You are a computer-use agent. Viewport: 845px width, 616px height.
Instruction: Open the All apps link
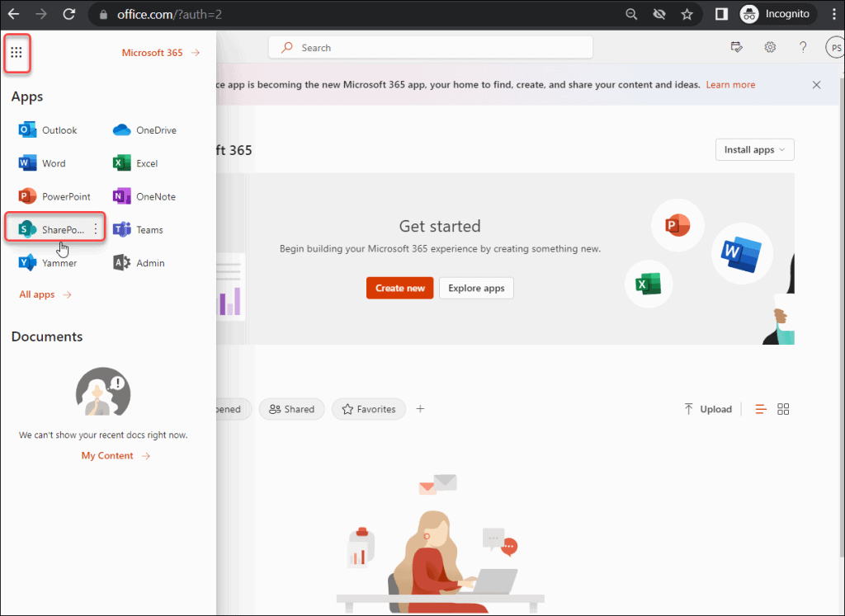(x=45, y=294)
